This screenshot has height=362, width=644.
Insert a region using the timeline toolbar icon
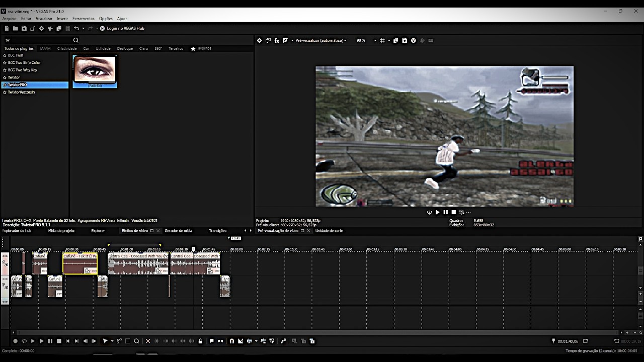click(x=220, y=341)
